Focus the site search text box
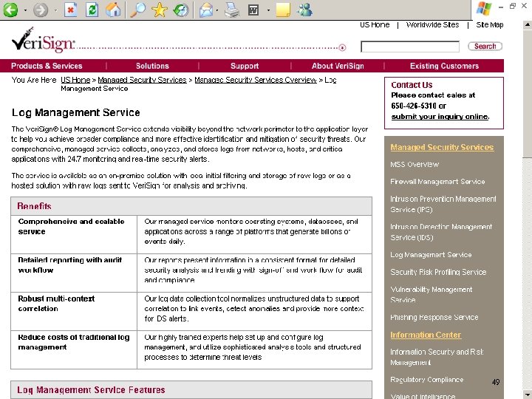The width and height of the screenshot is (532, 399). click(410, 47)
